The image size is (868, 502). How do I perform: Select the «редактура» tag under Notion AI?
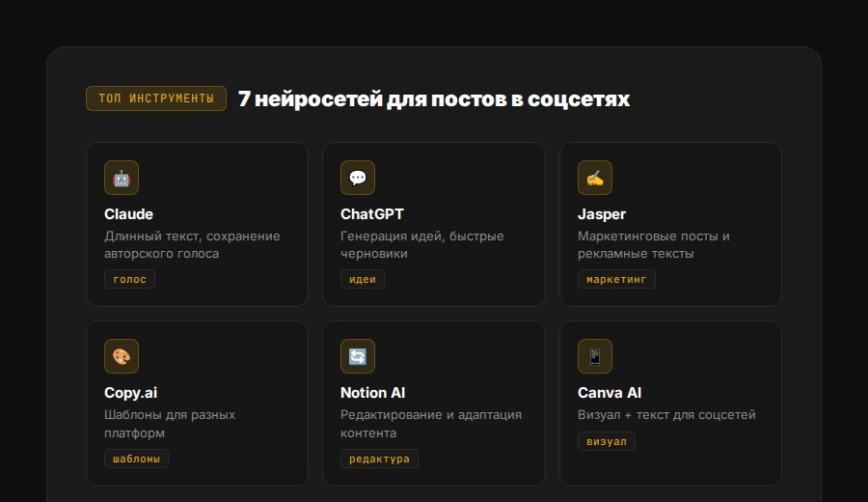(379, 459)
